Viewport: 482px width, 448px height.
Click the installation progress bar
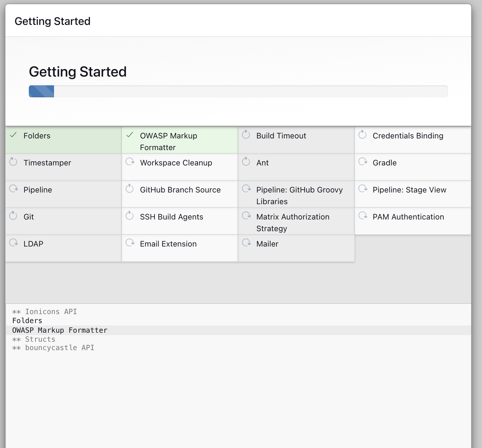click(238, 91)
